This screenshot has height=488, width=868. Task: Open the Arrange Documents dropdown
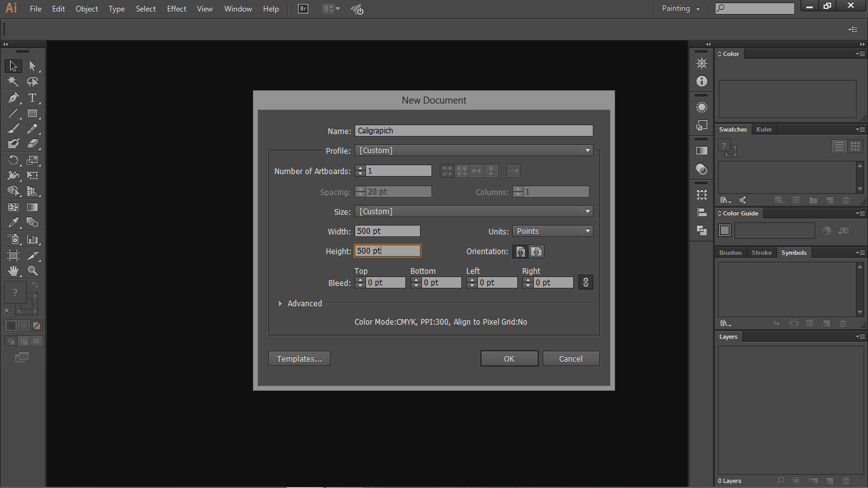[331, 9]
